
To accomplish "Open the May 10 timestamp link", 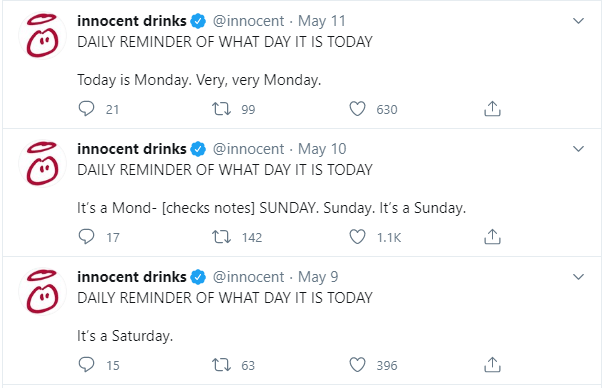I will (x=322, y=149).
